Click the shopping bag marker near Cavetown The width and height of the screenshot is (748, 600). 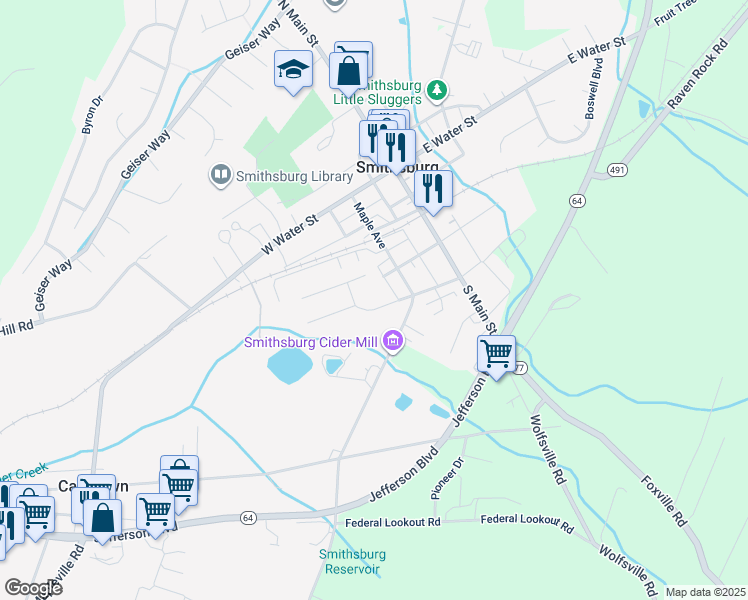click(103, 522)
